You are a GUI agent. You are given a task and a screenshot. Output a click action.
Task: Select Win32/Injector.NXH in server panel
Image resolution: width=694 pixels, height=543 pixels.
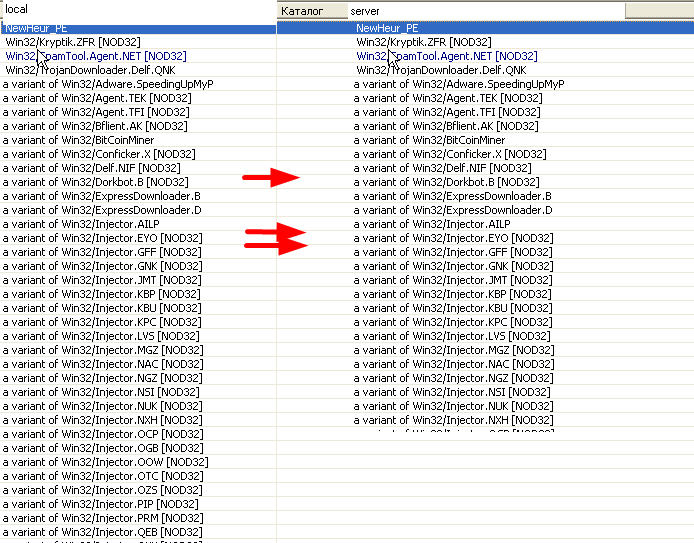(453, 420)
